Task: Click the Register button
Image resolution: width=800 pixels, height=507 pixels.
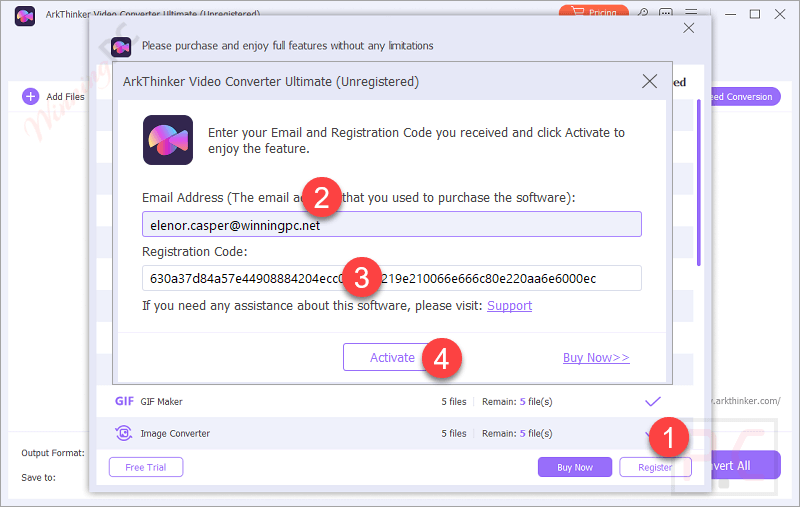Action: [655, 467]
